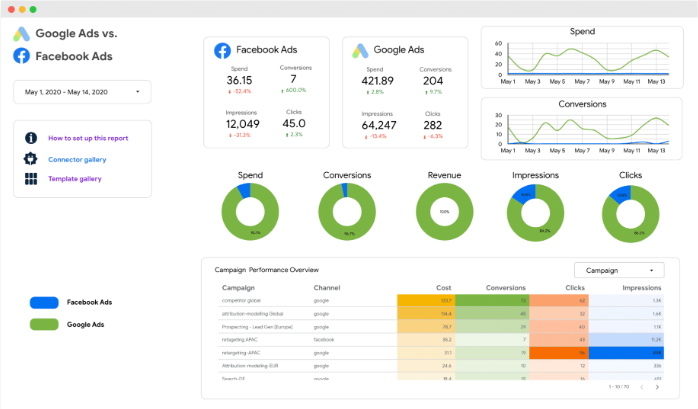Click the cost cell 133.7
Screen dimensions: 698x409
click(426, 300)
